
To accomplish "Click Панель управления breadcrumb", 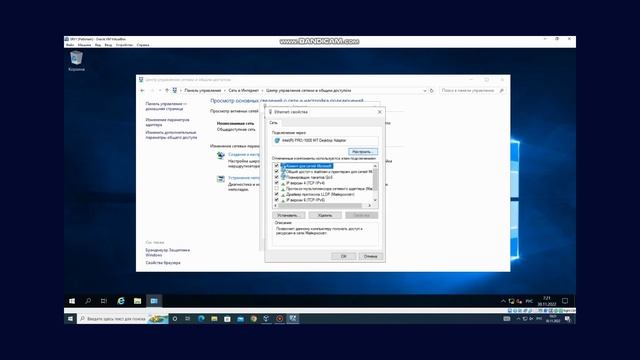I will [202, 91].
